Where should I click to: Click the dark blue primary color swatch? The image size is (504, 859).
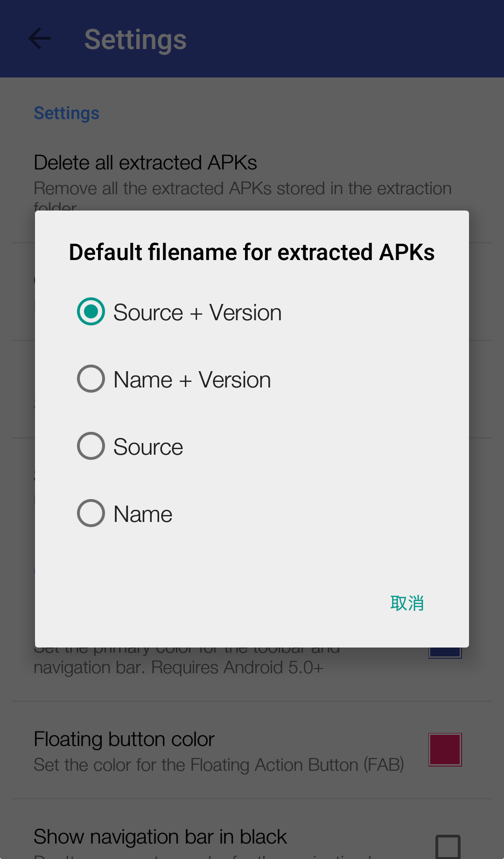coord(445,652)
